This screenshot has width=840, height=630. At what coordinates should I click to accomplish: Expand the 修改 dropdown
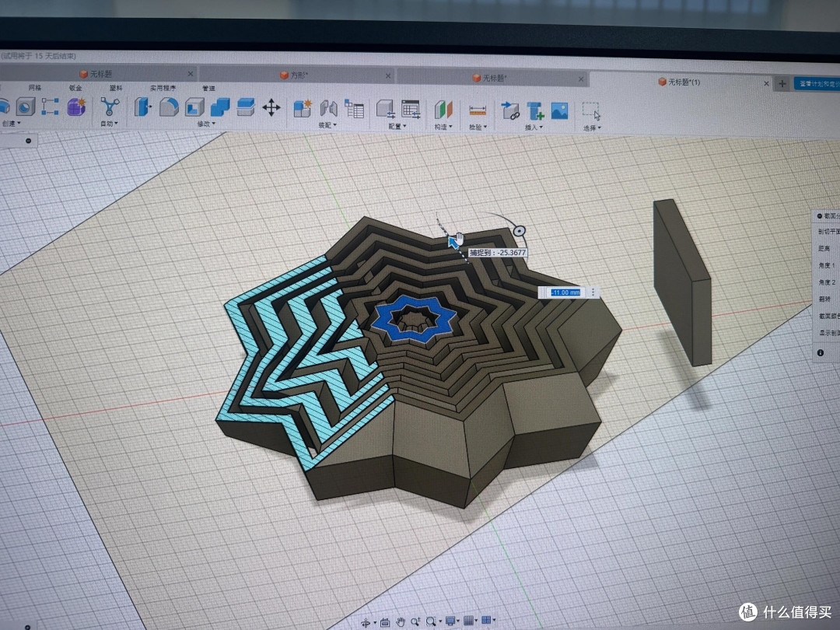point(206,124)
